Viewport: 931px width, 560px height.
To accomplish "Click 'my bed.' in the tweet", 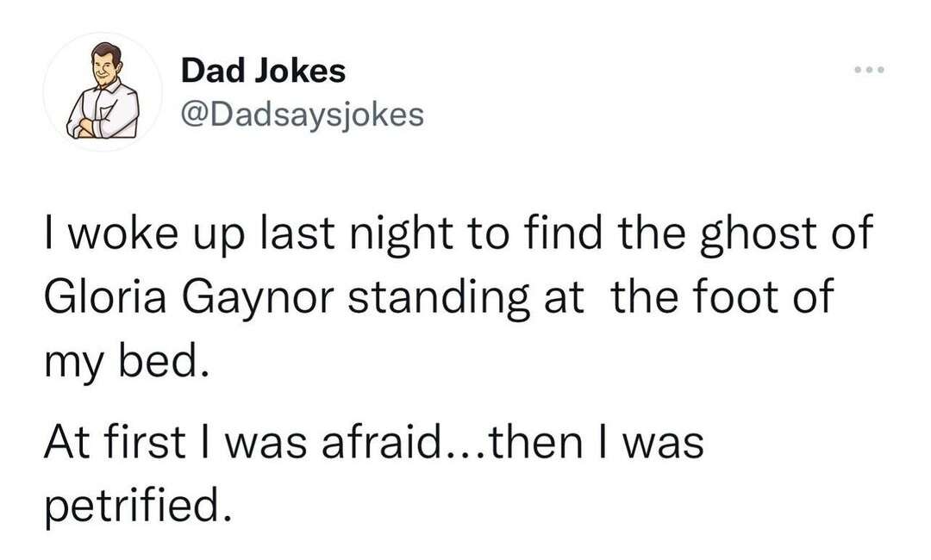I will [x=126, y=363].
